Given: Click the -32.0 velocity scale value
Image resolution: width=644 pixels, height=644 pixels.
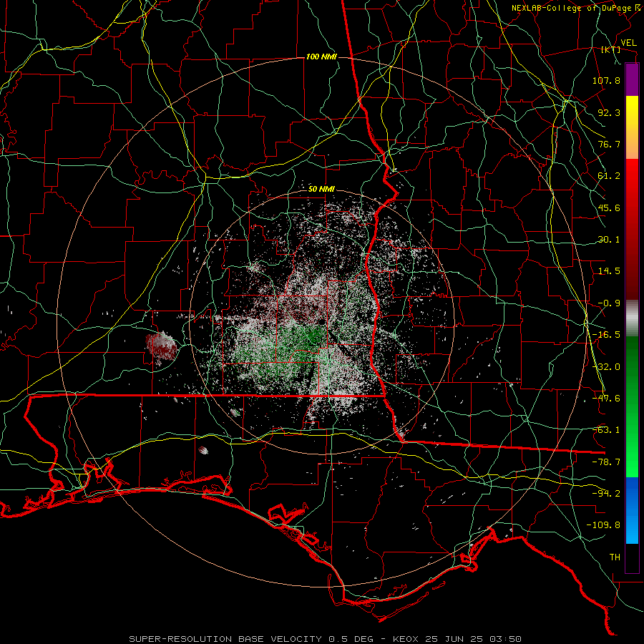Looking at the screenshot, I should [x=606, y=367].
